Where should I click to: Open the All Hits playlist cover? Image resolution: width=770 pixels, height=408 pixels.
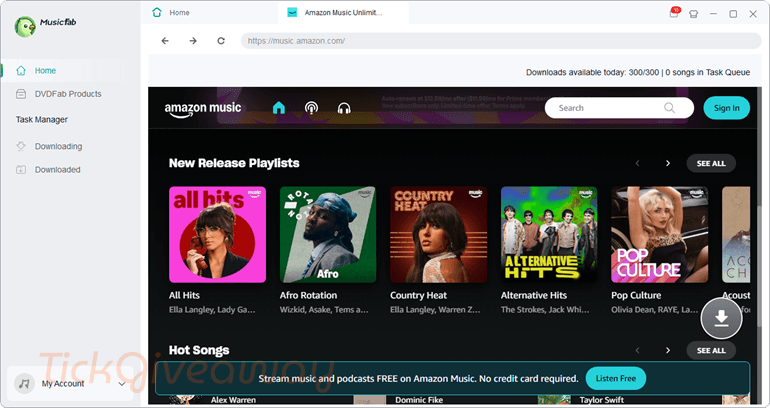[x=218, y=235]
